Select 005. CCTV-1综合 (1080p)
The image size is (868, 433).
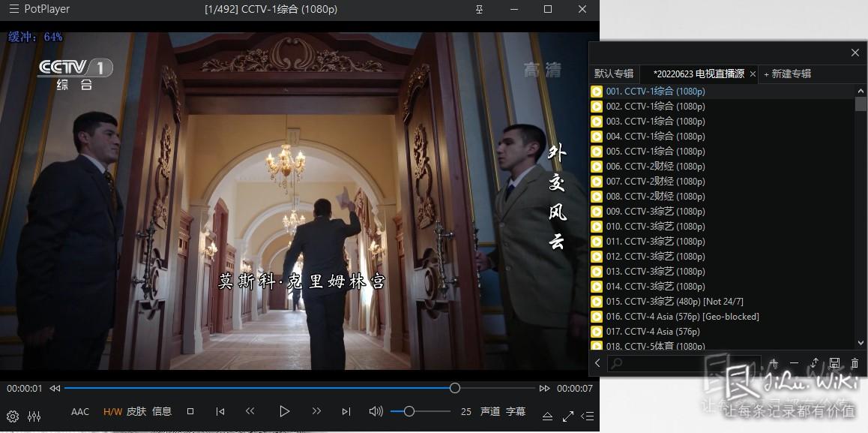(x=723, y=152)
